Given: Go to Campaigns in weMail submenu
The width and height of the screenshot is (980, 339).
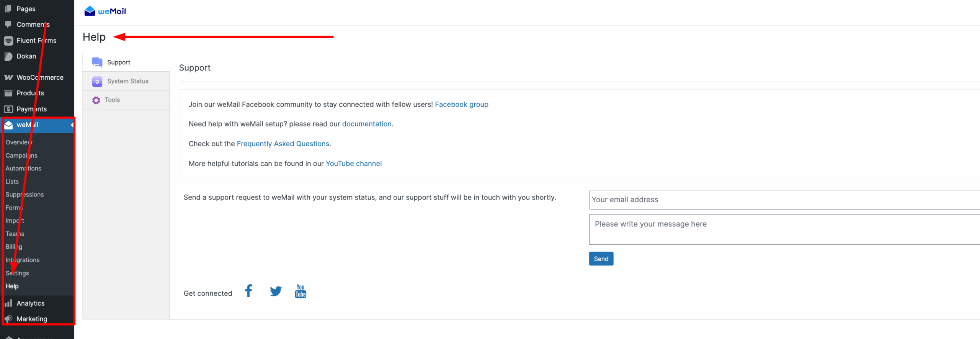Looking at the screenshot, I should [21, 156].
